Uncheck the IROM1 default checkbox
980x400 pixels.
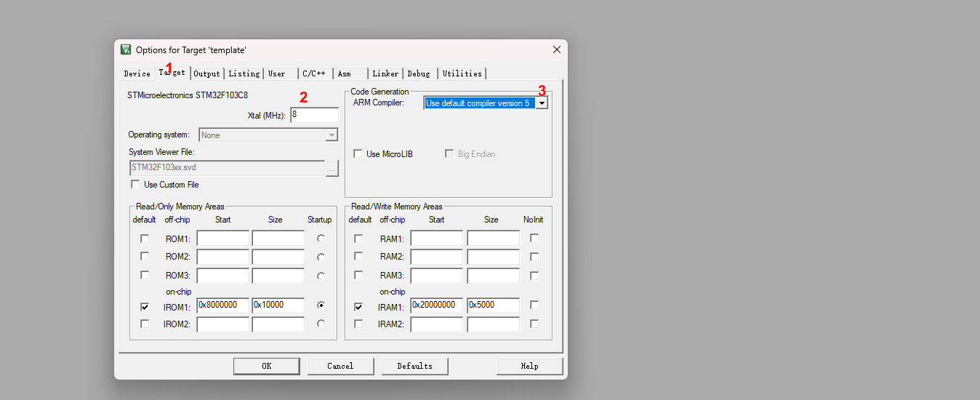[x=145, y=307]
